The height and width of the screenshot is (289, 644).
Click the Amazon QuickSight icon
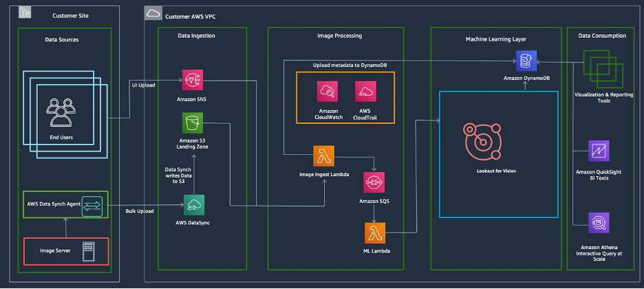click(599, 151)
